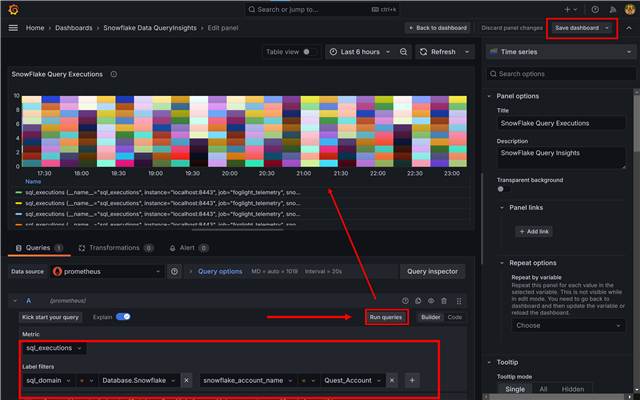Open the prometheus data source dropdown
The width and height of the screenshot is (640, 400).
(107, 271)
